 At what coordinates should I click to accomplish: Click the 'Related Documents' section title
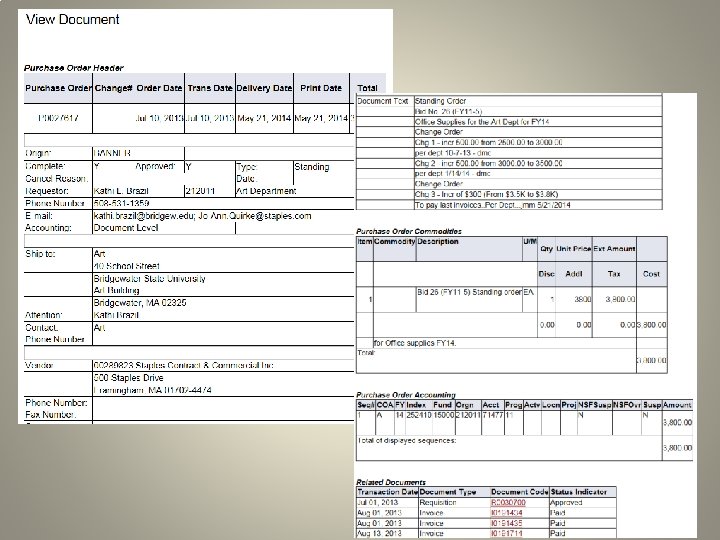point(391,482)
